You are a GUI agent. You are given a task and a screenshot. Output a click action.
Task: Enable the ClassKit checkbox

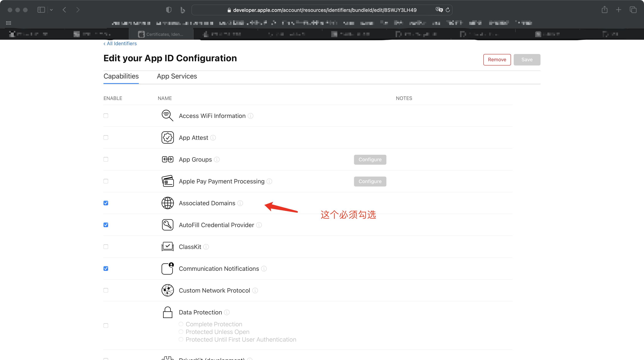click(x=106, y=247)
